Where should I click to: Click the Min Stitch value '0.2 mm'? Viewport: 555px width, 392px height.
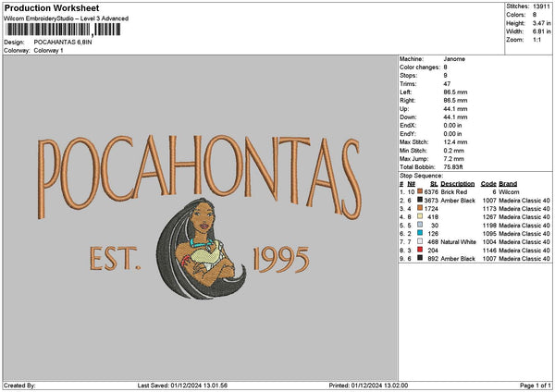pyautogui.click(x=454, y=151)
